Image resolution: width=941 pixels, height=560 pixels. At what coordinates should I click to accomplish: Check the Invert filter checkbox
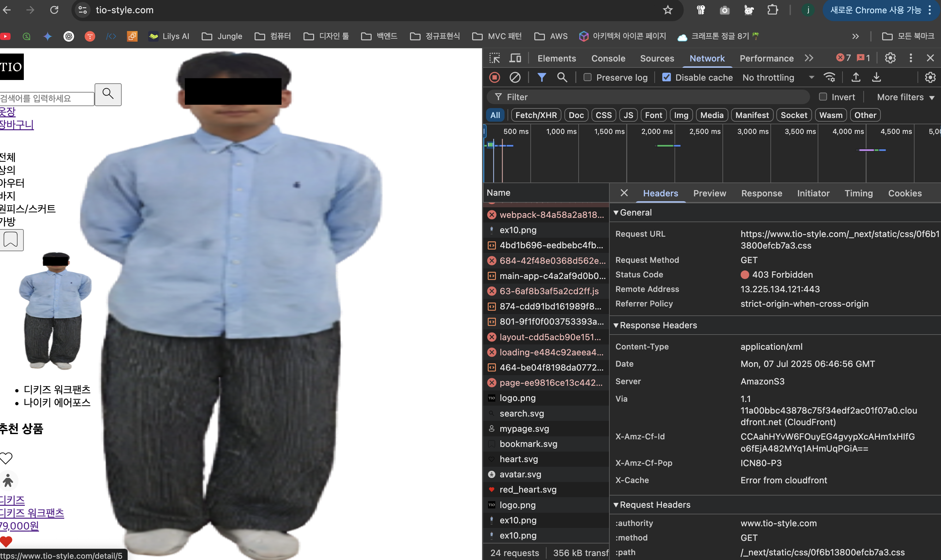[x=823, y=97]
